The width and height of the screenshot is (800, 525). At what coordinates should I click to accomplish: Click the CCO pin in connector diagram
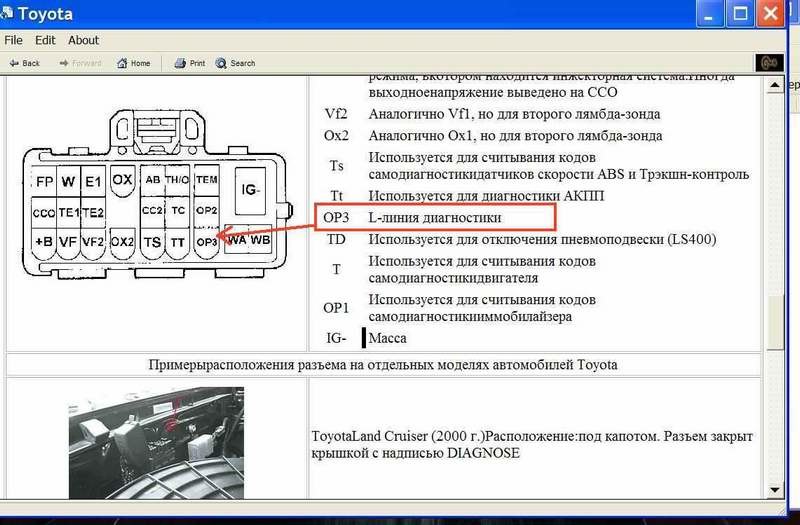coord(44,213)
